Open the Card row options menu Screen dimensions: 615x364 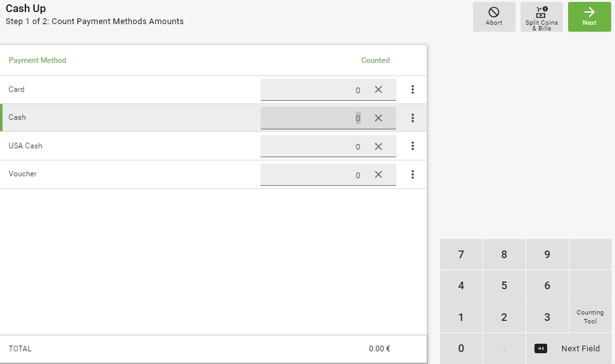coord(413,89)
